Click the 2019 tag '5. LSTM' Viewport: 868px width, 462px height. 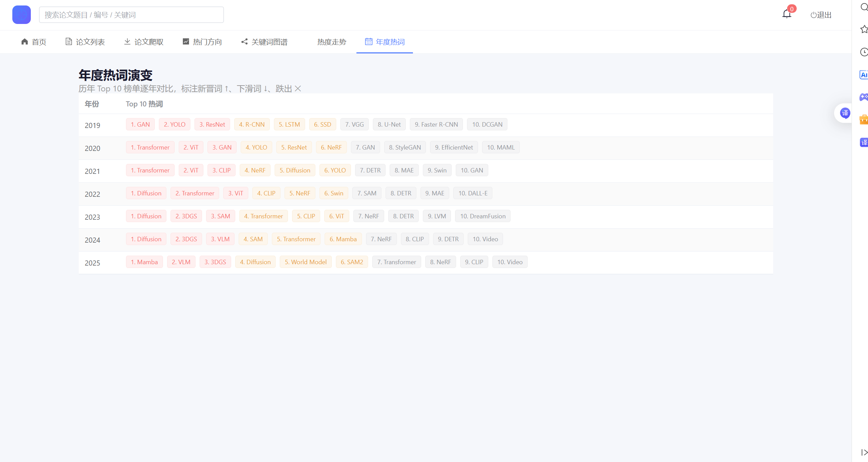pyautogui.click(x=289, y=125)
